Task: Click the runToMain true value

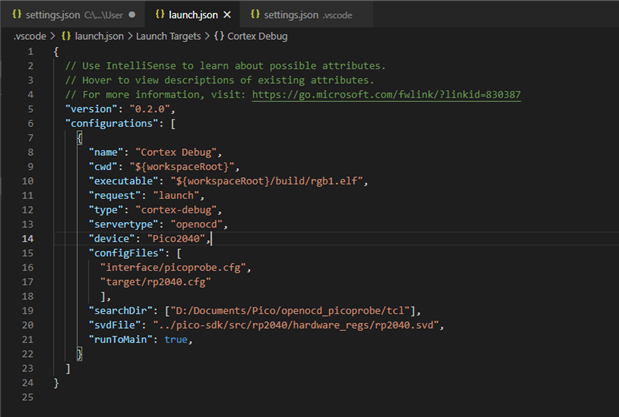Action: [174, 340]
